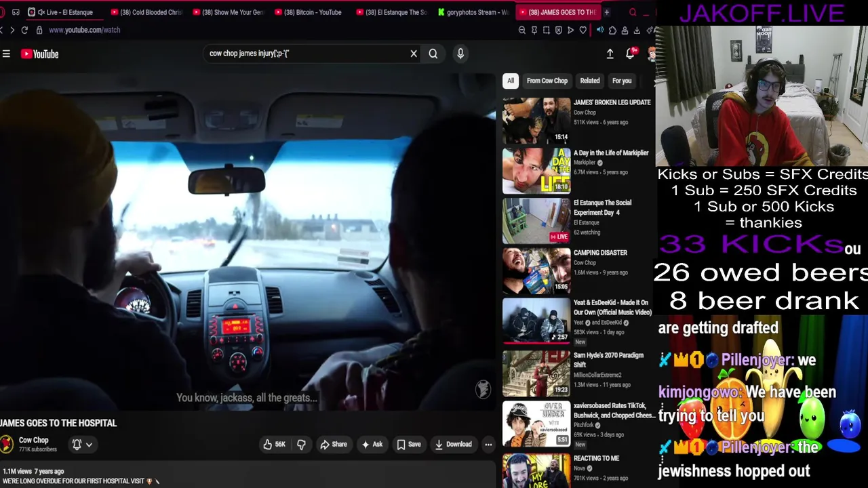The image size is (868, 488).
Task: Open YouTube notifications bell in header
Action: pos(630,54)
